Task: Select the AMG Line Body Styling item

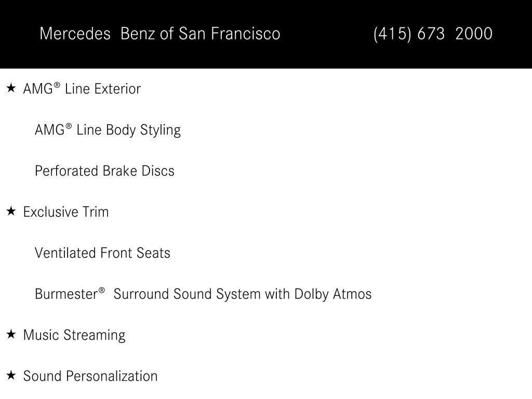Action: [108, 130]
